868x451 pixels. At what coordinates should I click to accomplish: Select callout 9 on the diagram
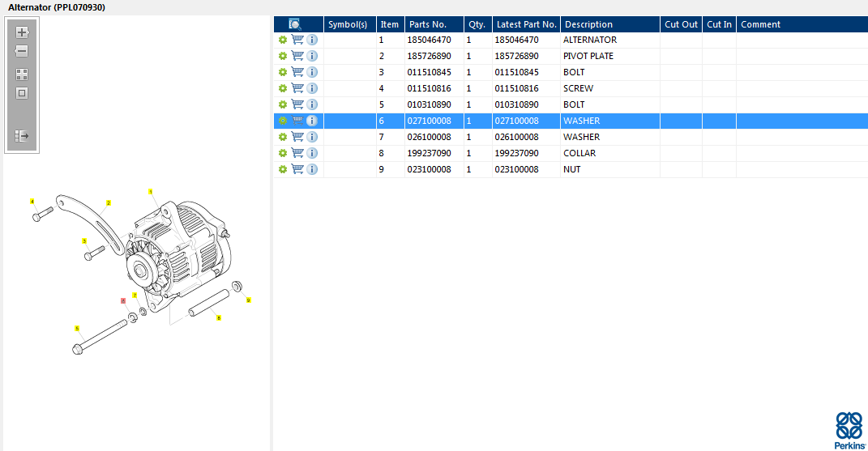249,300
